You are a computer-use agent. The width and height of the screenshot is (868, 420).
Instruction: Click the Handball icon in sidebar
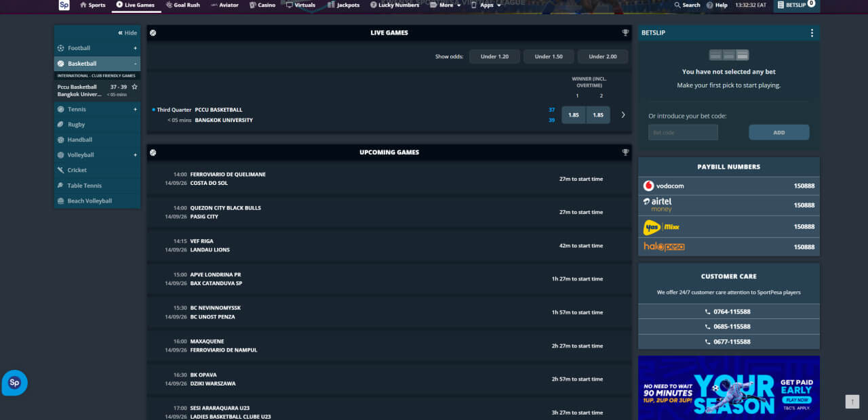tap(61, 140)
